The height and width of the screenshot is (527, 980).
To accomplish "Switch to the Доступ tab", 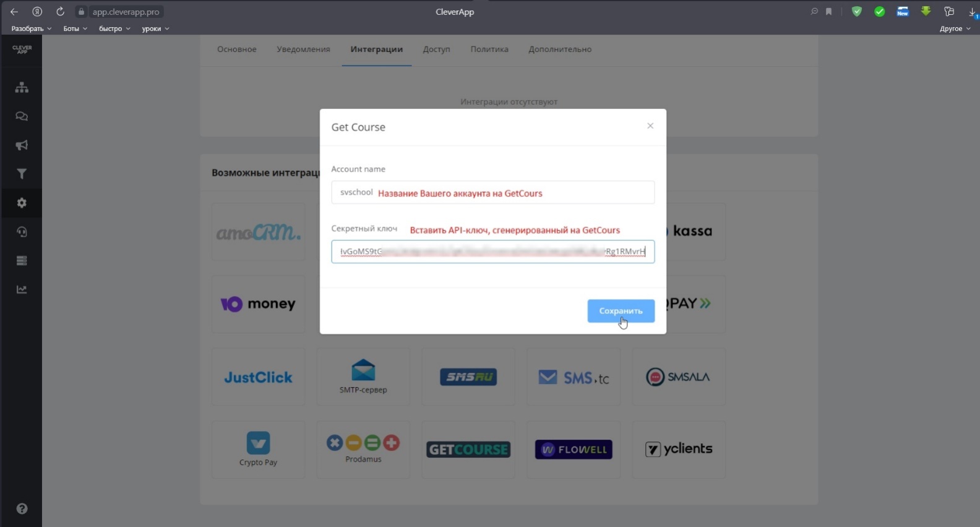I will coord(436,50).
